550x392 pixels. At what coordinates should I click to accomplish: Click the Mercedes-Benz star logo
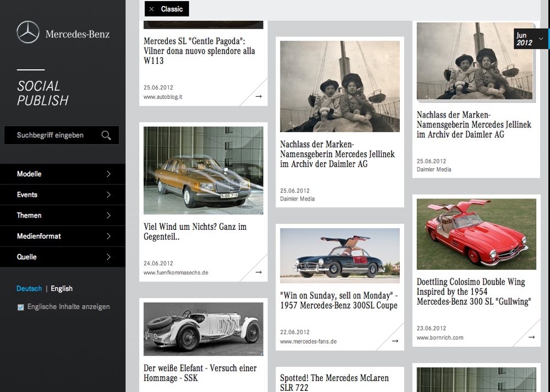pyautogui.click(x=28, y=32)
